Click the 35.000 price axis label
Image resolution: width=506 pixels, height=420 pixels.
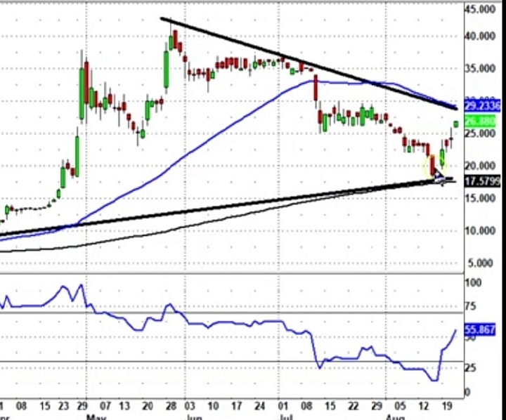(481, 68)
